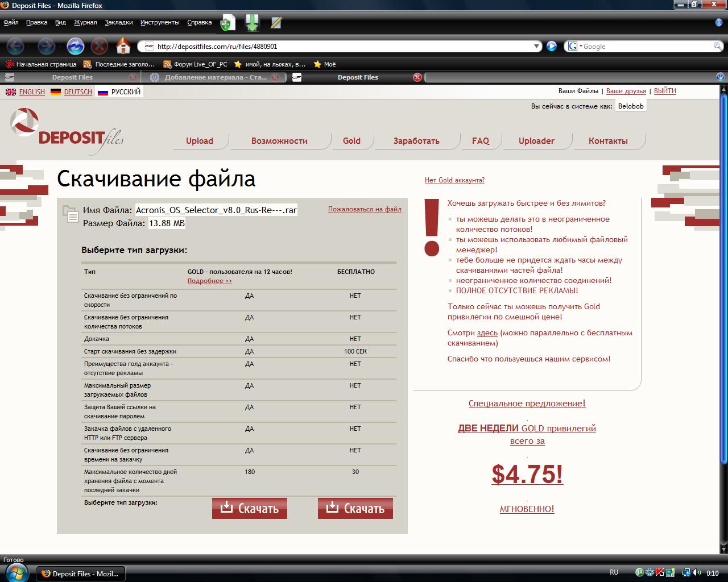Click the browser Back arrow button
This screenshot has height=582, width=728.
point(15,45)
